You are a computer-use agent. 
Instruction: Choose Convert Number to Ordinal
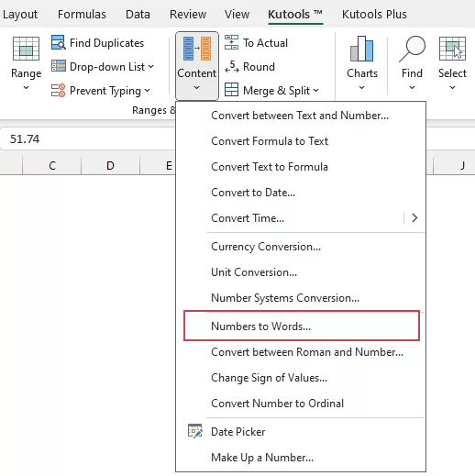tap(301, 404)
